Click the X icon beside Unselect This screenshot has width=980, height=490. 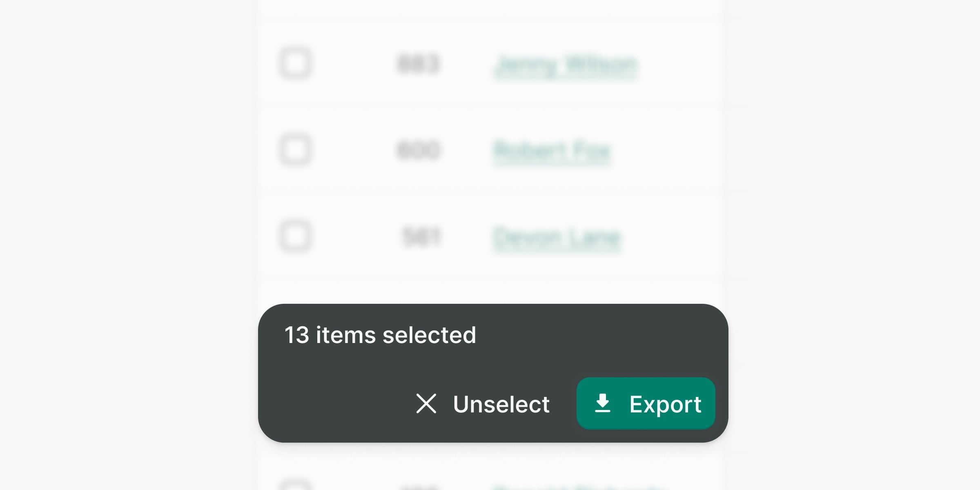tap(426, 403)
